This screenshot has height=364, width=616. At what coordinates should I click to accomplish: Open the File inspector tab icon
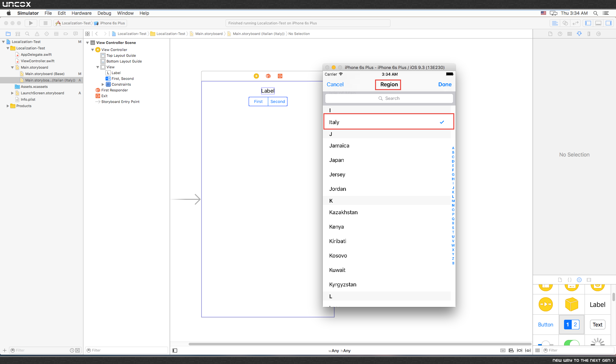coord(551,34)
